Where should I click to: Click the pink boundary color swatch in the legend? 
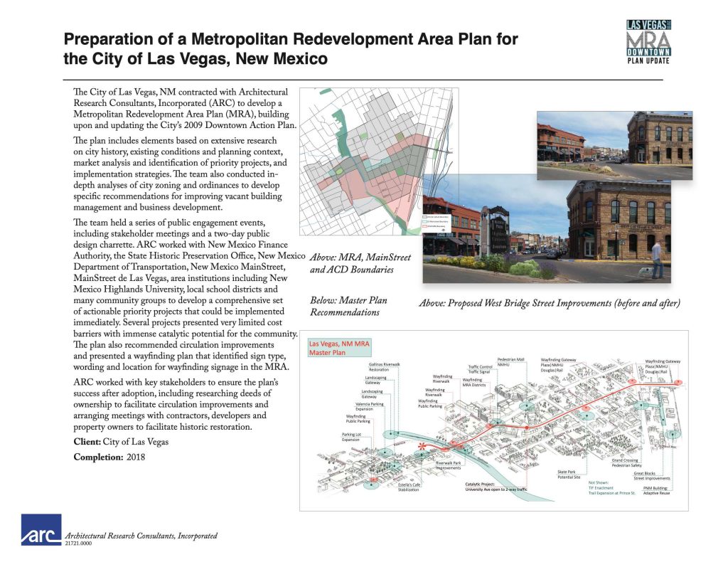[424, 226]
